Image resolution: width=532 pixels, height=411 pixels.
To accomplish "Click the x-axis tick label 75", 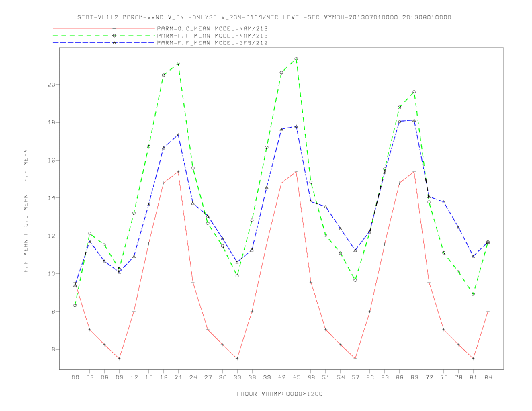I will point(444,377).
